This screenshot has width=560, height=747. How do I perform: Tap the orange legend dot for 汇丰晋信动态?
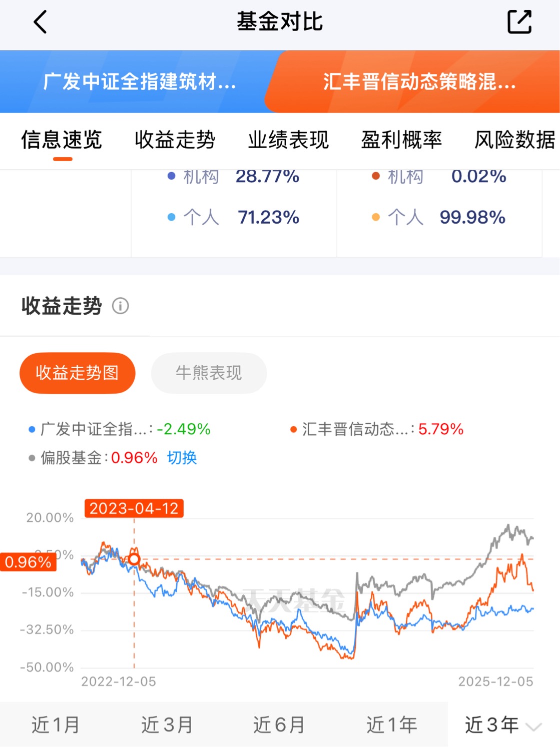(294, 429)
